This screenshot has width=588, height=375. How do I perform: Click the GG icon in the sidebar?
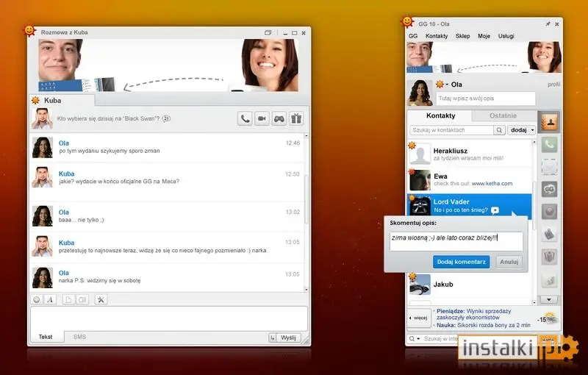549,190
